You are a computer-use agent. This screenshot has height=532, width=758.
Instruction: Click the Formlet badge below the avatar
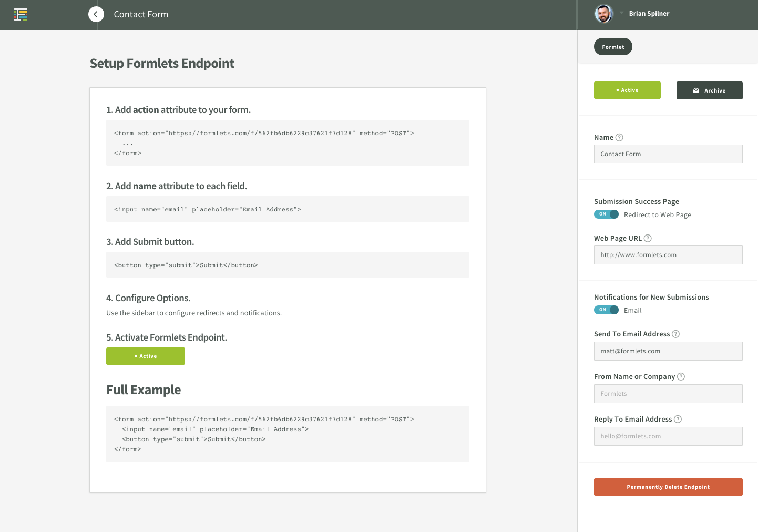tap(613, 46)
